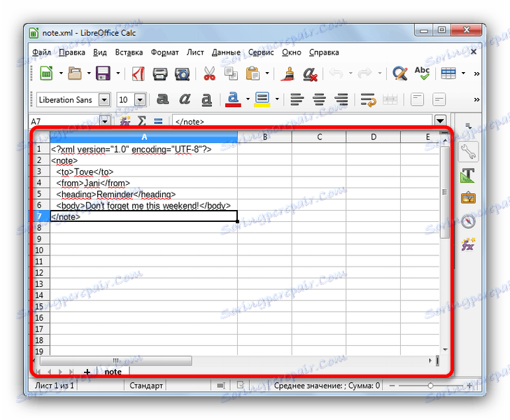Align cell text left
510x420 pixels.
[x=297, y=99]
